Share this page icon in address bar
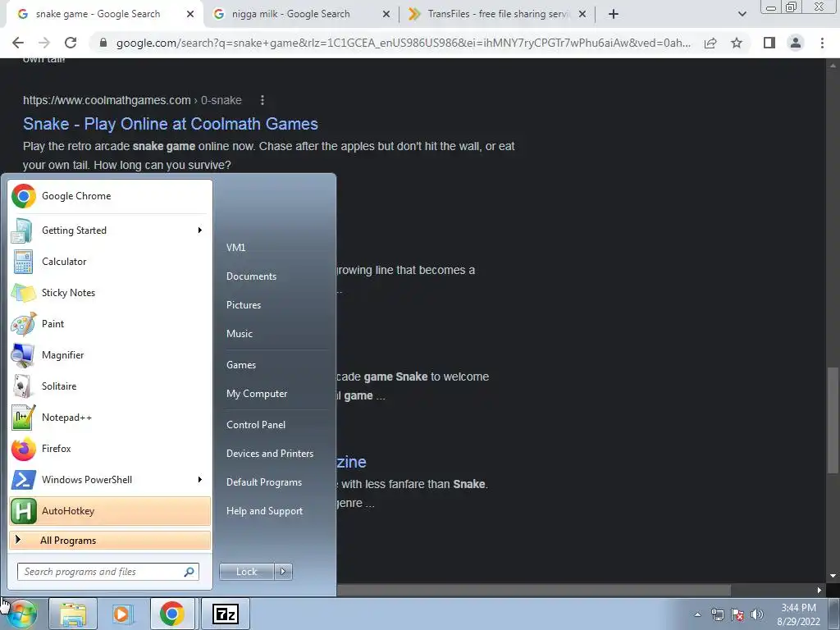This screenshot has width=840, height=630. click(x=710, y=43)
